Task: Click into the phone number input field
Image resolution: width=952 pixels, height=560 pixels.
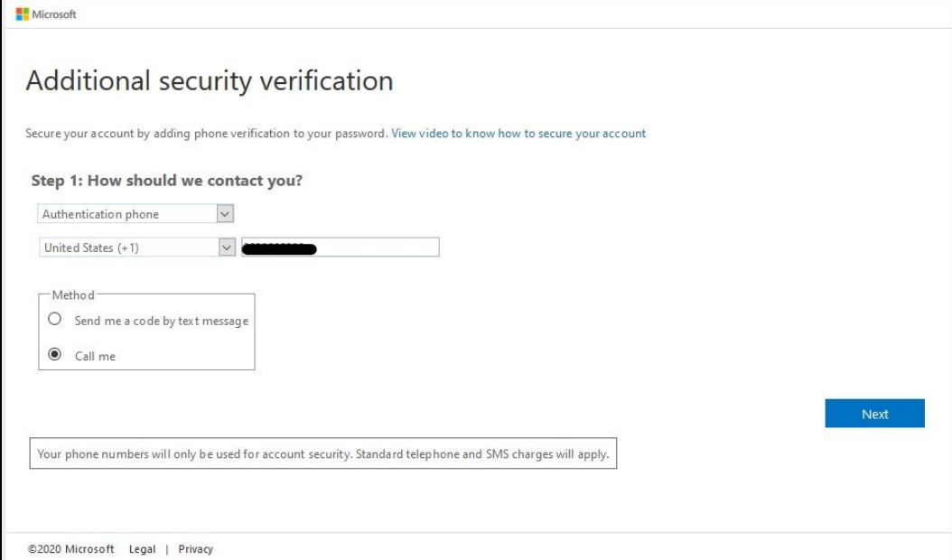Action: tap(340, 247)
